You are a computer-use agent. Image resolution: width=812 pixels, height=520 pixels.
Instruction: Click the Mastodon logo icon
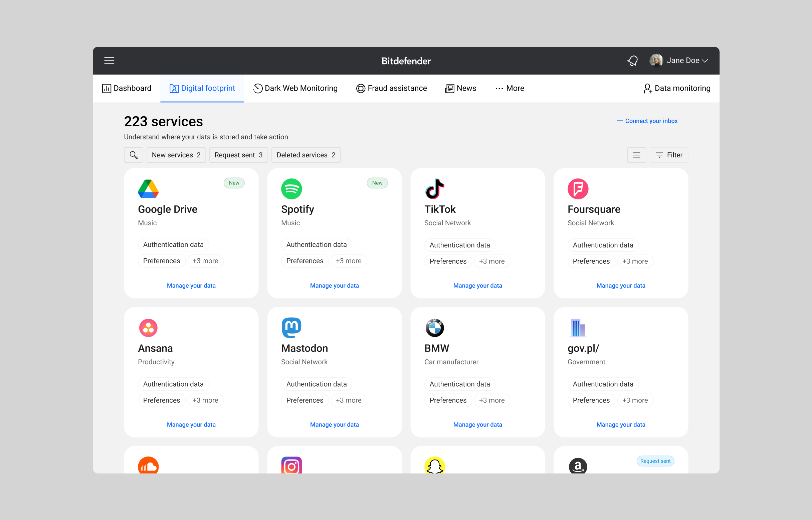tap(291, 328)
